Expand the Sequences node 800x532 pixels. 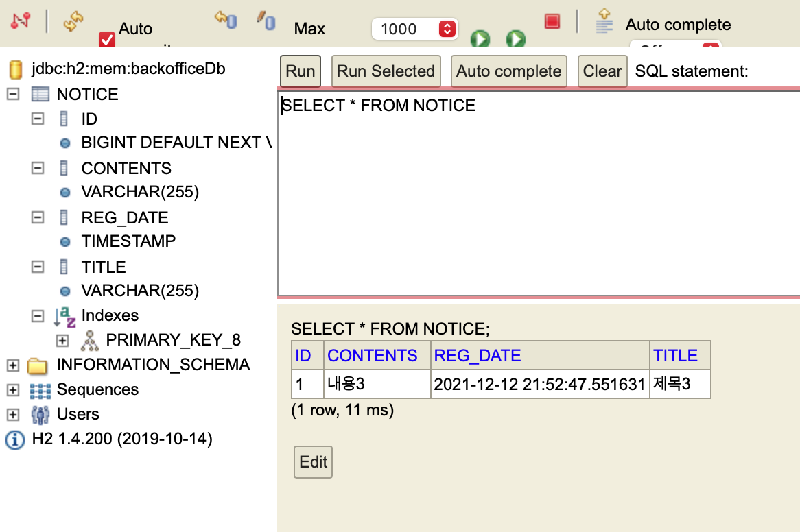click(13, 390)
